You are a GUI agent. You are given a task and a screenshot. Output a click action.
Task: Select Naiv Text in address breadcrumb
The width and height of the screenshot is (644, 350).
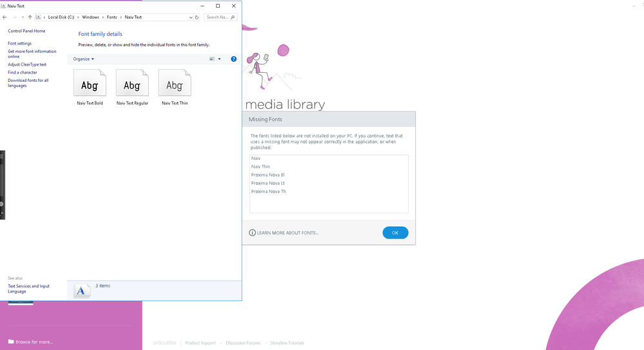coord(133,17)
